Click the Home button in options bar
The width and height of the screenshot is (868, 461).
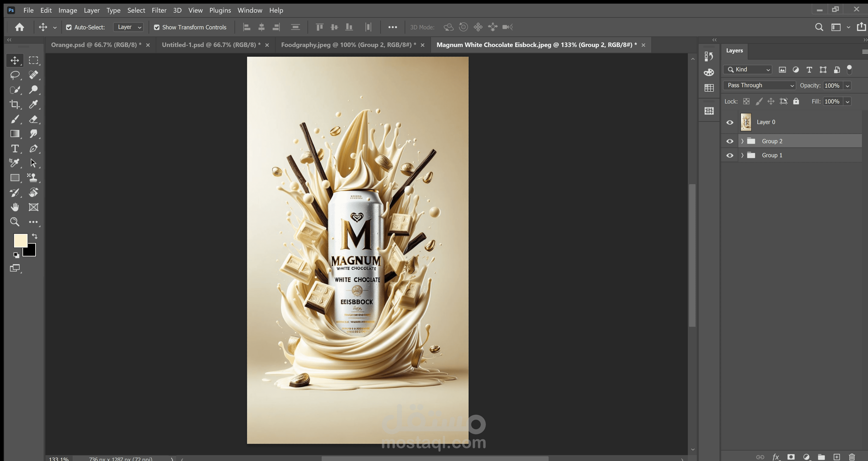point(19,27)
